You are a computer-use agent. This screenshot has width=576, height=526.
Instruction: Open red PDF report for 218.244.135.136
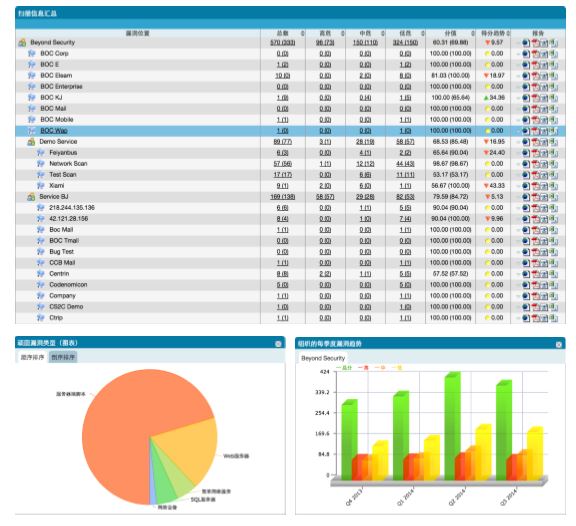(x=536, y=208)
